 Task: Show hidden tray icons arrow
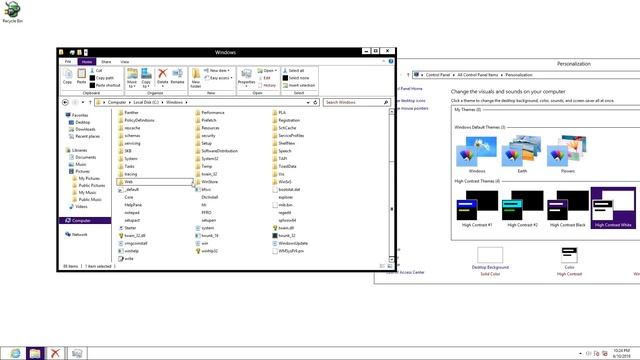click(x=580, y=353)
